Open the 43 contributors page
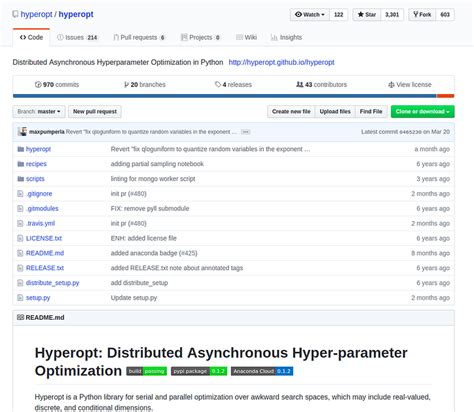Image resolution: width=474 pixels, height=412 pixels. point(322,85)
